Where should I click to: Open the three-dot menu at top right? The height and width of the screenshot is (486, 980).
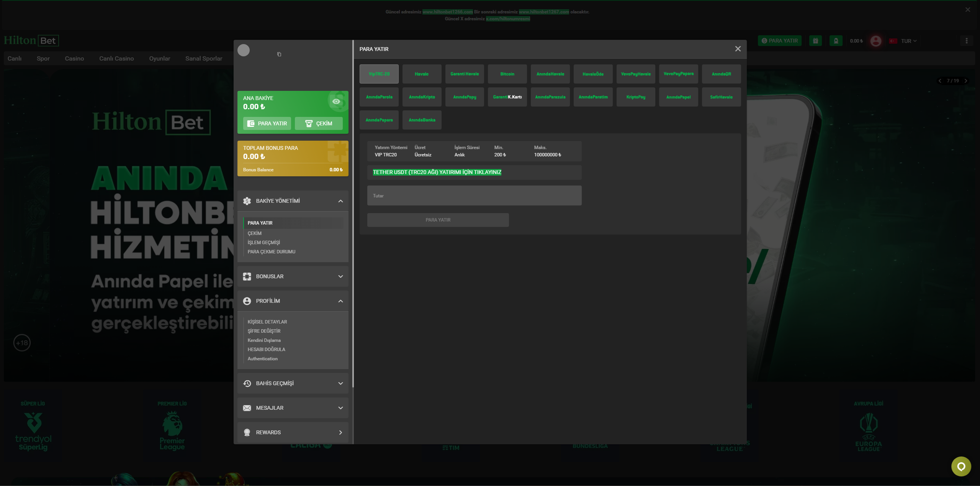[x=967, y=41]
